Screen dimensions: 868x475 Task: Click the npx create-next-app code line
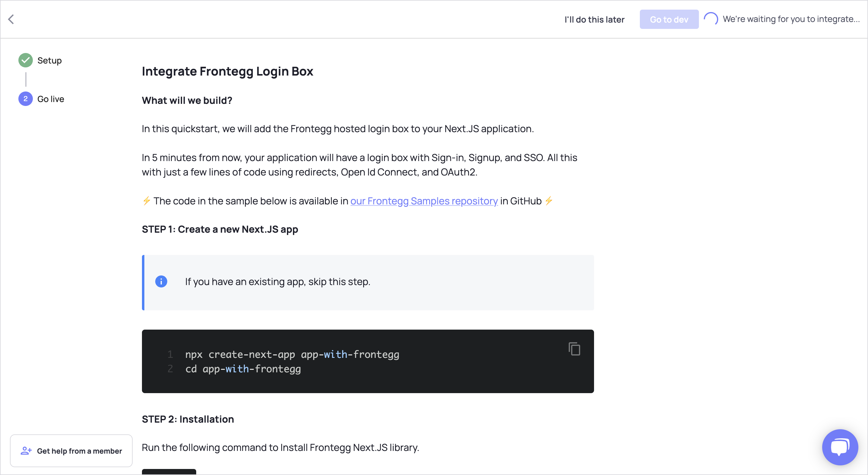click(292, 355)
